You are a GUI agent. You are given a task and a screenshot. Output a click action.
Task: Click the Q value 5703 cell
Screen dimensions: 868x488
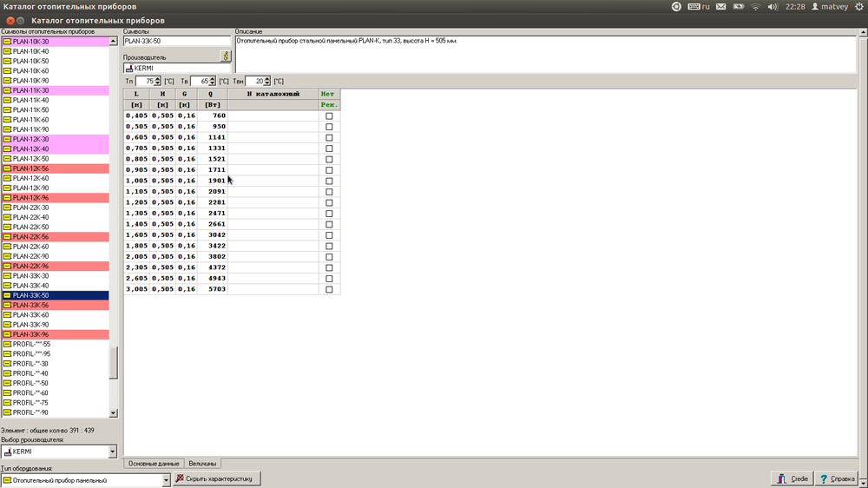pos(213,289)
